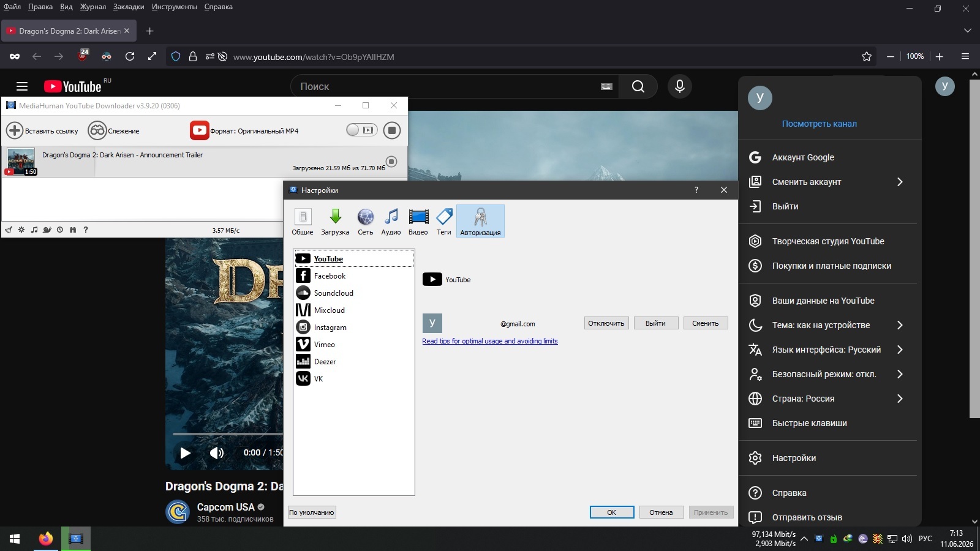The height and width of the screenshot is (551, 980).
Task: Open MediaHuman help question mark icon
Action: point(86,230)
